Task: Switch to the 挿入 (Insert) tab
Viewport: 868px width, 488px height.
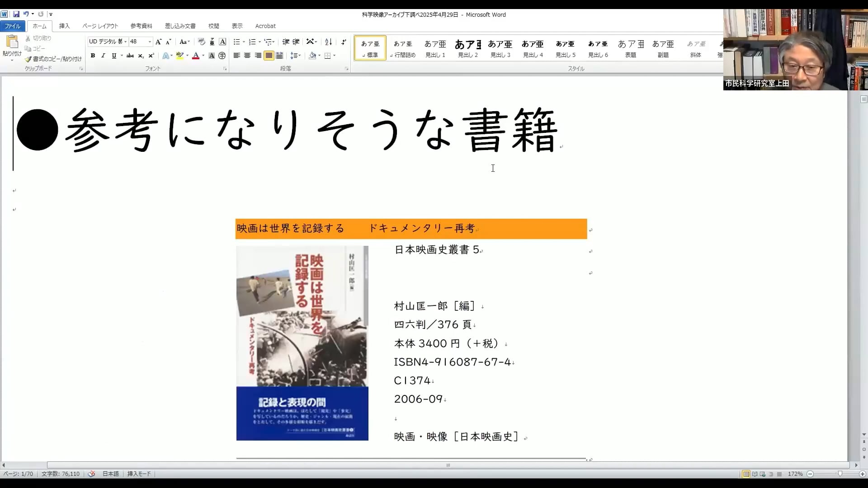Action: (64, 26)
